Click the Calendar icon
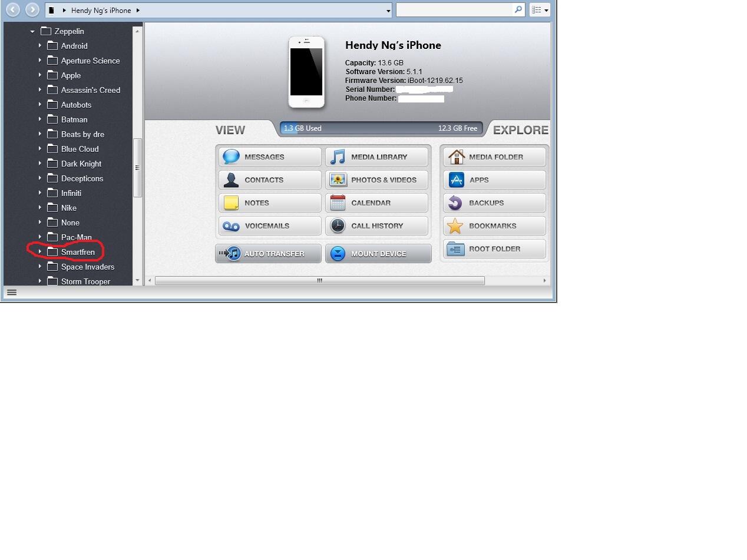 338,203
